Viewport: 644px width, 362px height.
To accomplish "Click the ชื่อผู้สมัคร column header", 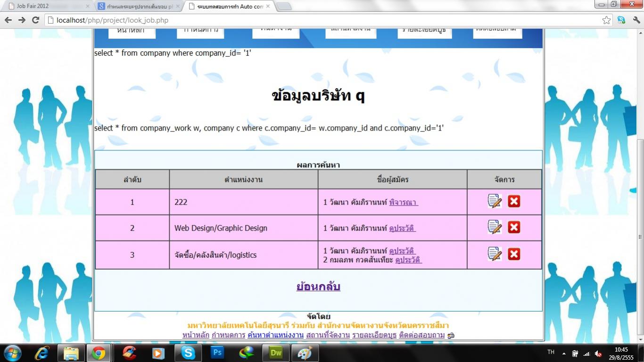I will pyautogui.click(x=393, y=180).
